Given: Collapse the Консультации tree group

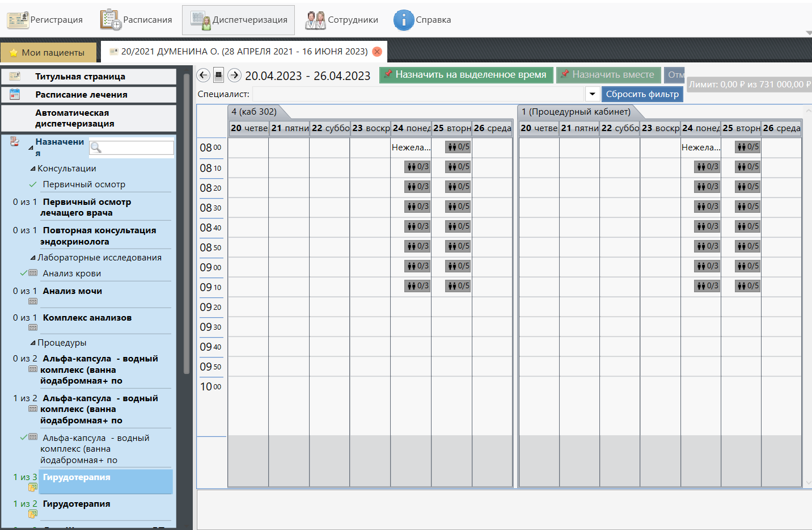Looking at the screenshot, I should [33, 169].
